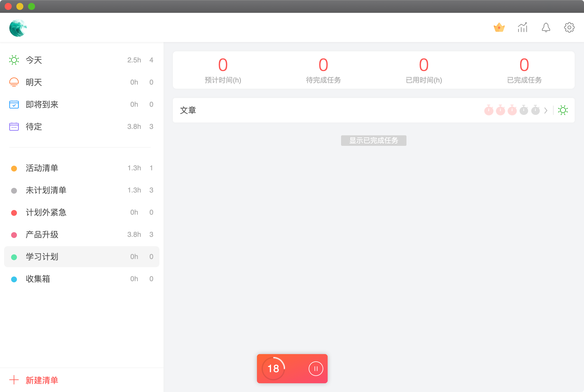Open the 产品升级 project list
The width and height of the screenshot is (584, 392).
42,235
